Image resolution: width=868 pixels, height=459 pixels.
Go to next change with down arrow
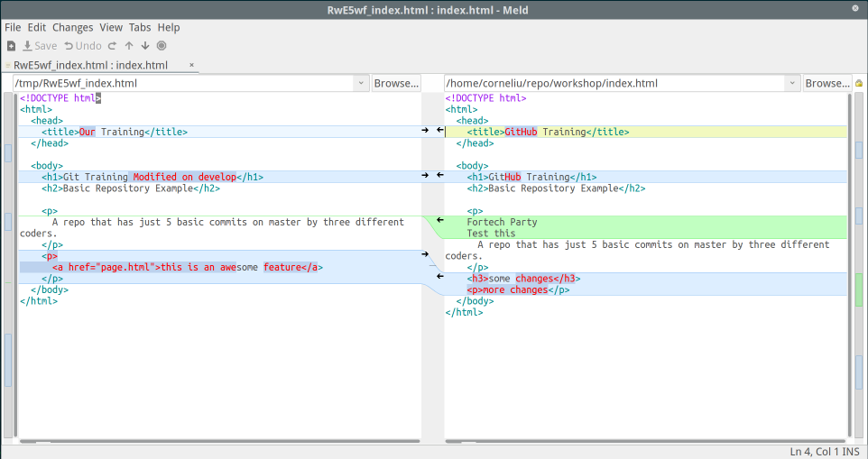pyautogui.click(x=145, y=46)
